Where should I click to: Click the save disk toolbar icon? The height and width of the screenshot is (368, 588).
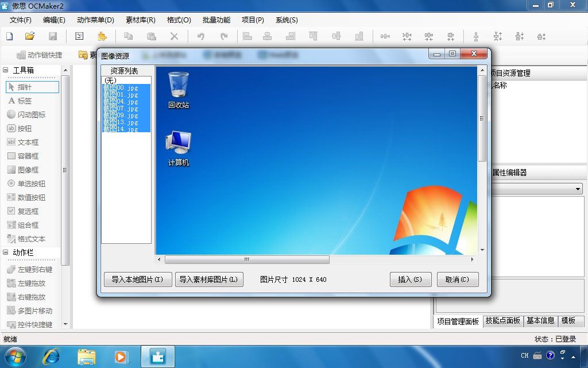[x=53, y=36]
